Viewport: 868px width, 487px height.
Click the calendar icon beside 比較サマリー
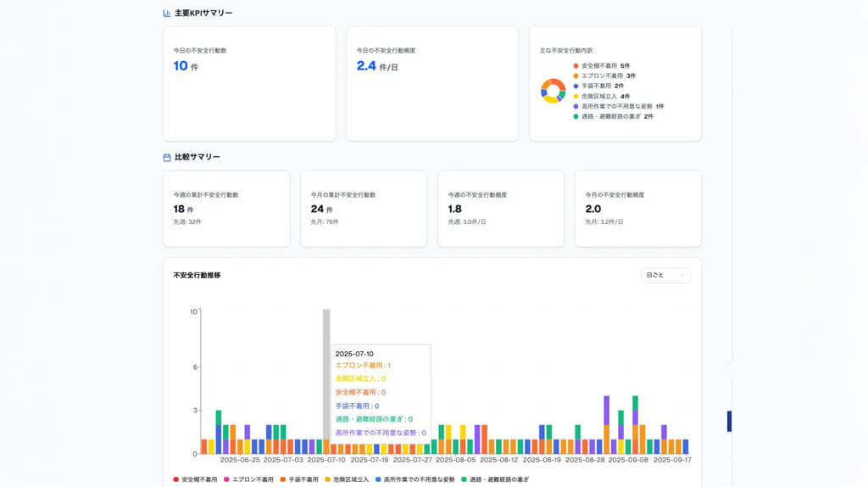[167, 157]
